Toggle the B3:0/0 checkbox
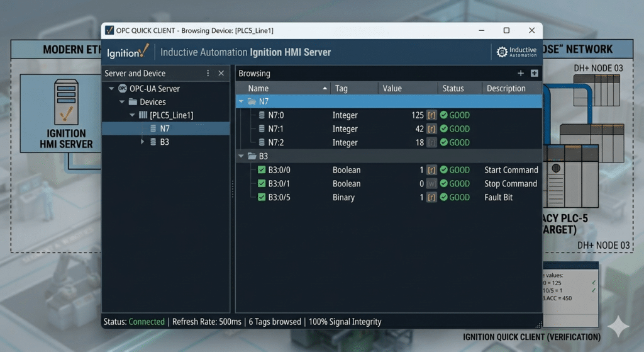The height and width of the screenshot is (352, 644). click(x=262, y=170)
